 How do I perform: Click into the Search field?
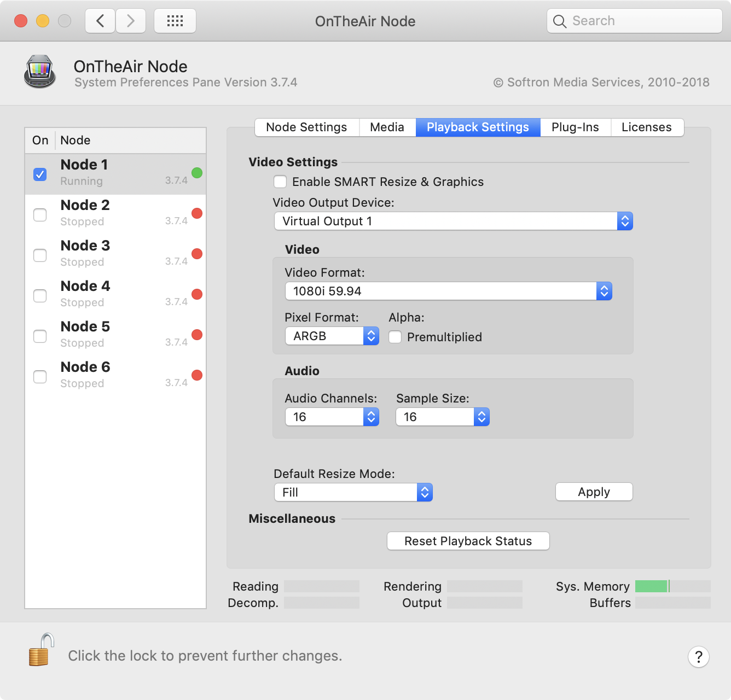point(635,21)
